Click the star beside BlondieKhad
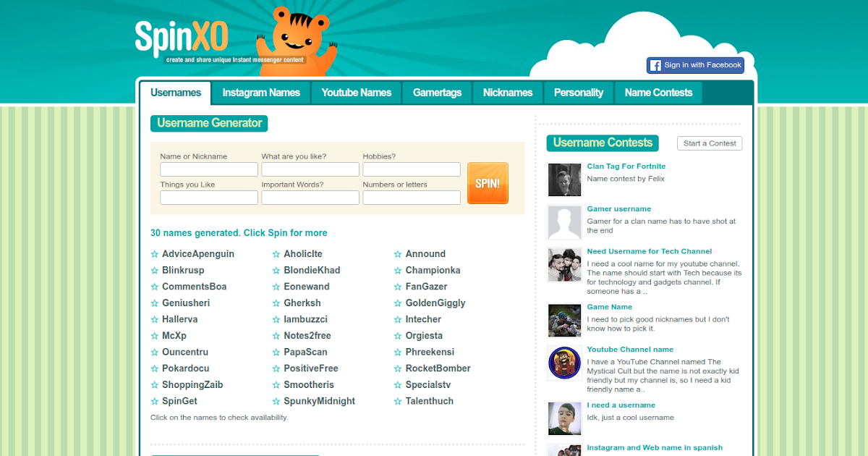The width and height of the screenshot is (868, 456). coord(276,271)
